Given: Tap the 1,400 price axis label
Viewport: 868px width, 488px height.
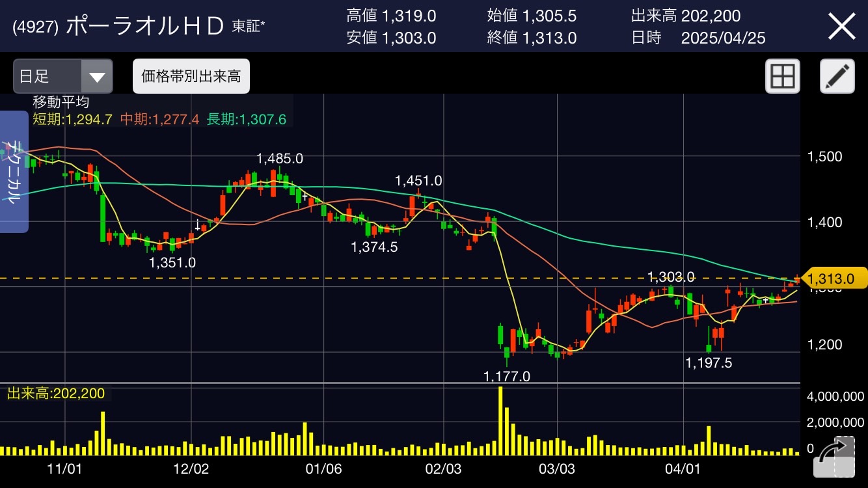Looking at the screenshot, I should click(824, 222).
